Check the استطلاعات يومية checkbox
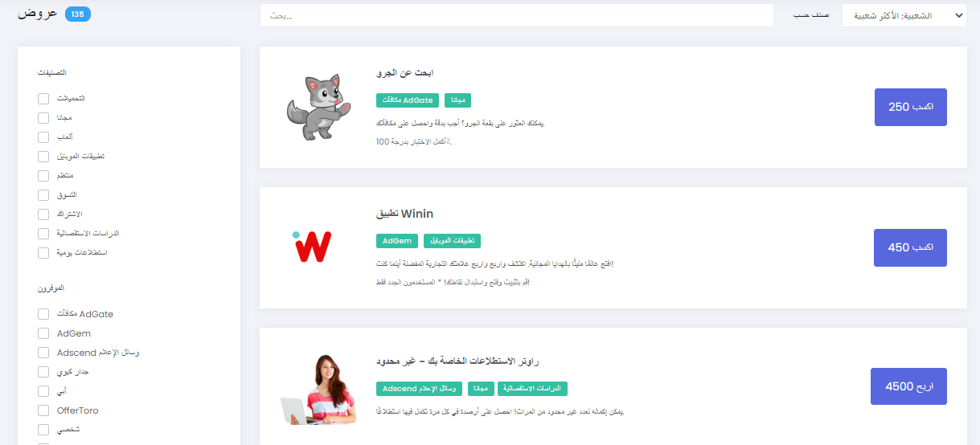 point(43,253)
